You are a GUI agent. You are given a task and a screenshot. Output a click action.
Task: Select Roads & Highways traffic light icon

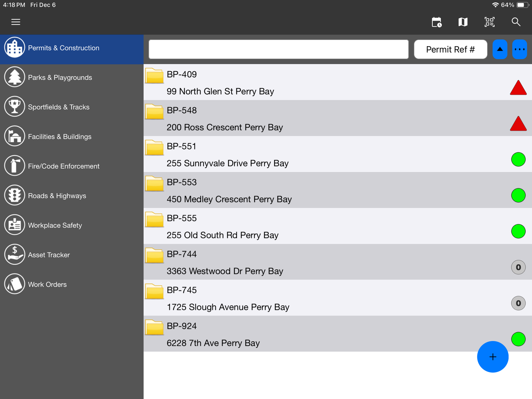[15, 195]
